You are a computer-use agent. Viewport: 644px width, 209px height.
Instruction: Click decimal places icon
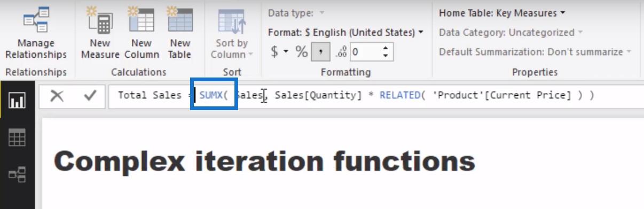[x=341, y=52]
